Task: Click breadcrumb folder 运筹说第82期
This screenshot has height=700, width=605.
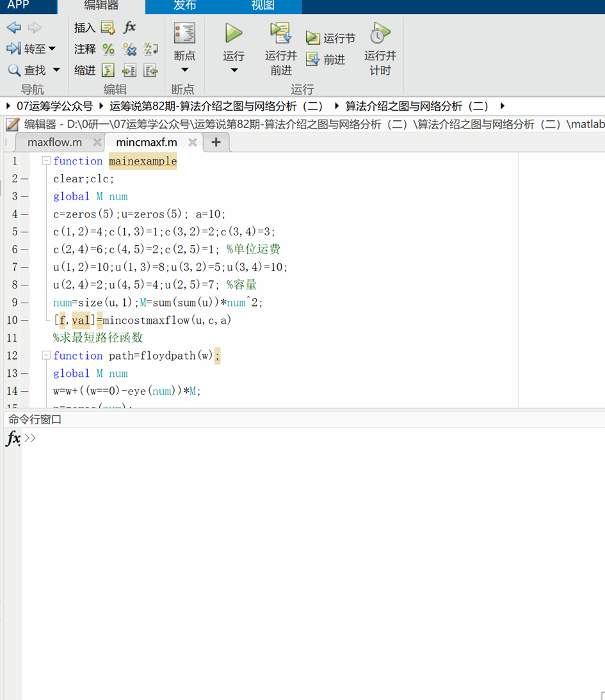Action: point(216,106)
